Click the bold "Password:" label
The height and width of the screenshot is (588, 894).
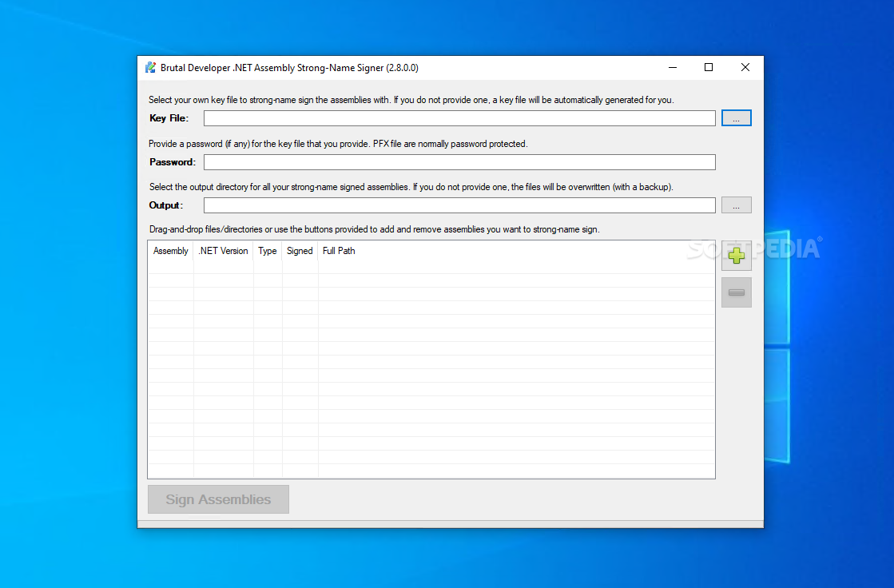(x=173, y=162)
